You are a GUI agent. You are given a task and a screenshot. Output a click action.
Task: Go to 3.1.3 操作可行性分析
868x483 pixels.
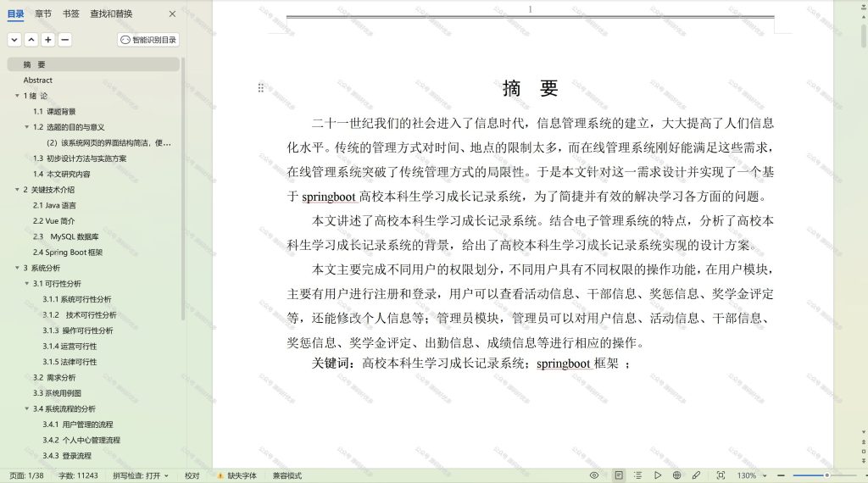click(78, 330)
